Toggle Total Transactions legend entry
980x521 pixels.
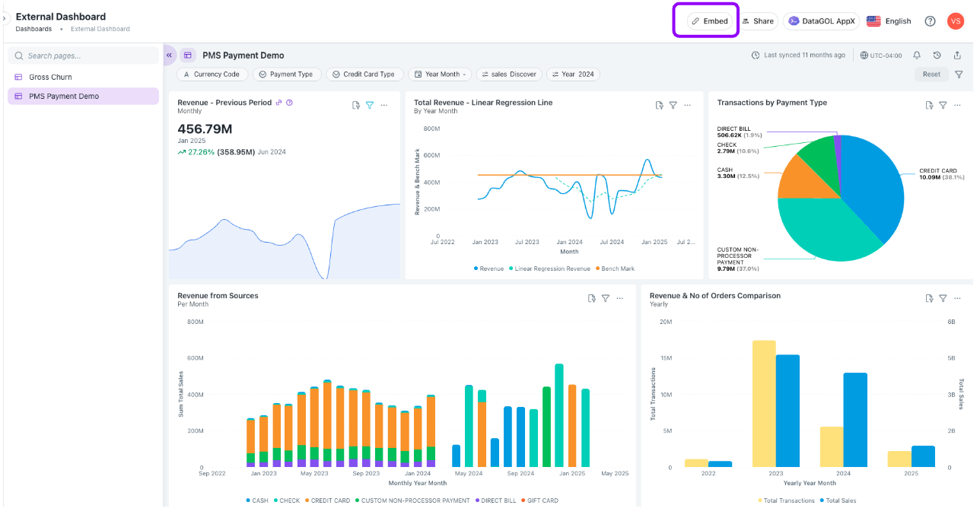point(786,500)
